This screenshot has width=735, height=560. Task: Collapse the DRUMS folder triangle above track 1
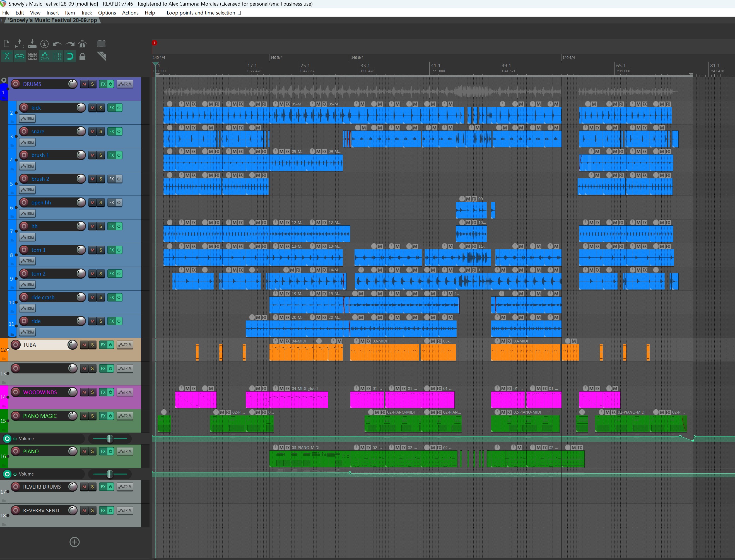4,80
